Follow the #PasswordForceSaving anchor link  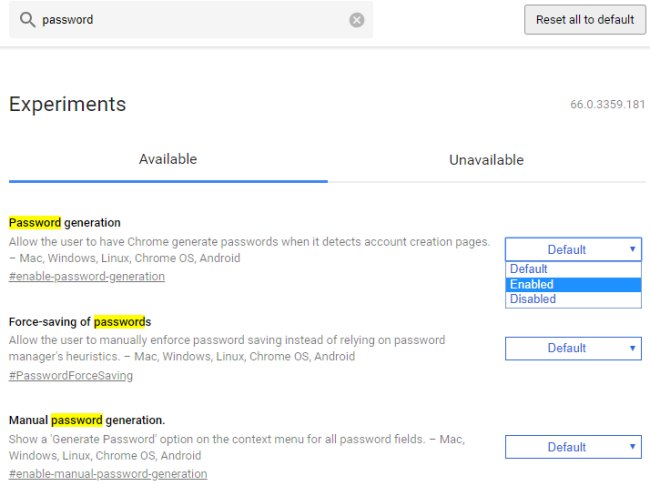point(70,376)
